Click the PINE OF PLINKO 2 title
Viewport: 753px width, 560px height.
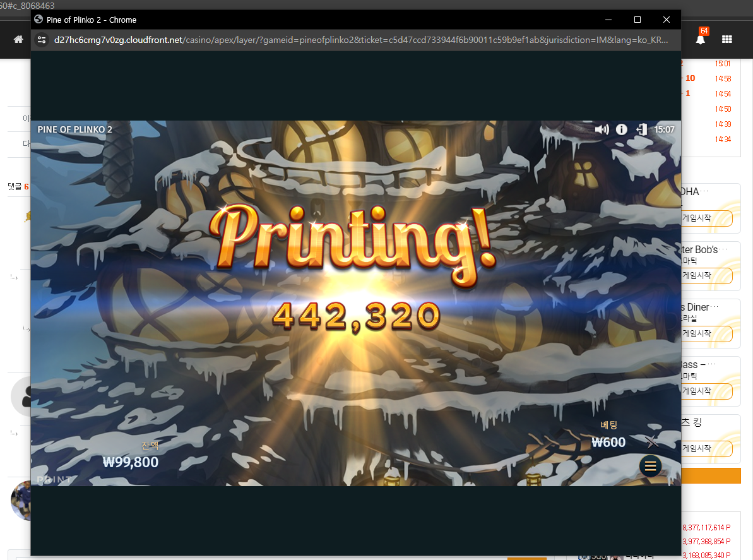[75, 129]
